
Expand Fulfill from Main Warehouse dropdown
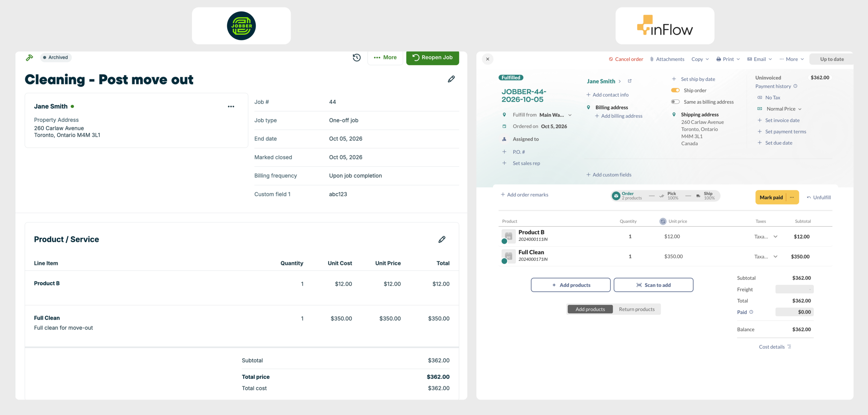(x=570, y=115)
